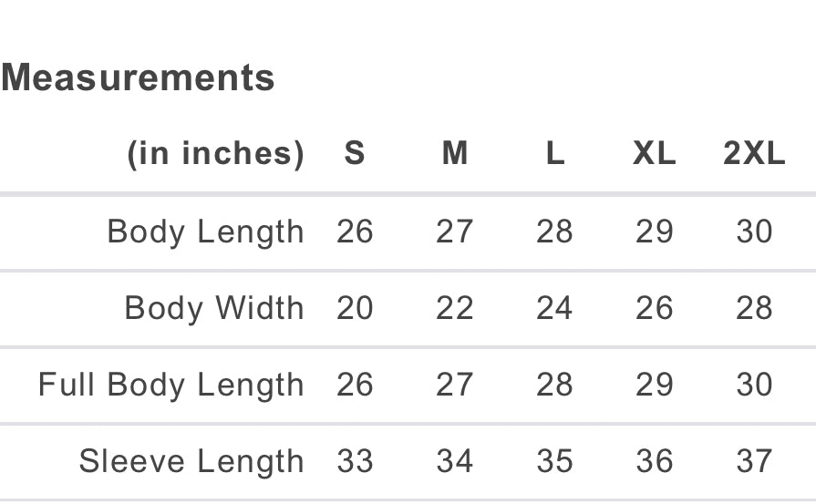This screenshot has height=504, width=816.
Task: Click Sleeve Length value 35 for size L
Action: point(554,461)
